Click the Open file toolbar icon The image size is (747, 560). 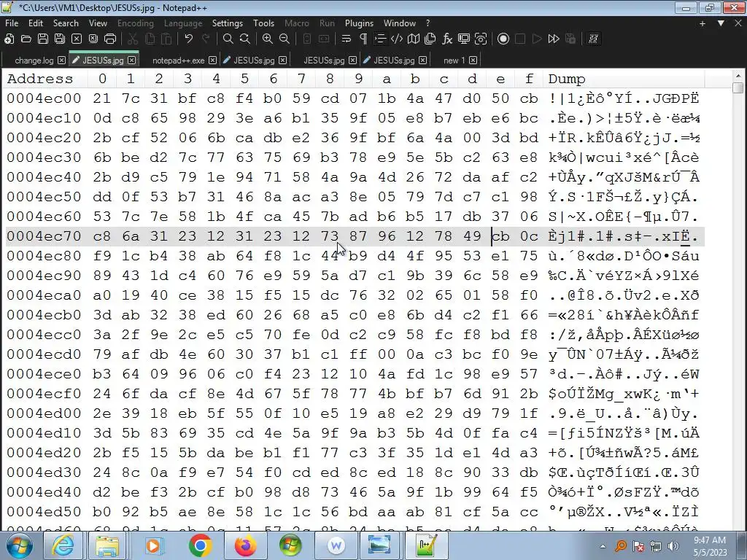tap(26, 39)
